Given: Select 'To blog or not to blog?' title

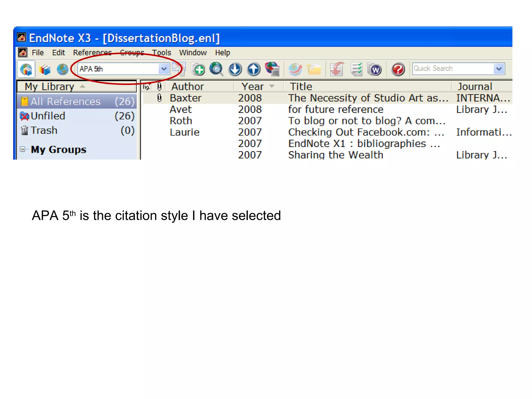Looking at the screenshot, I should (367, 121).
